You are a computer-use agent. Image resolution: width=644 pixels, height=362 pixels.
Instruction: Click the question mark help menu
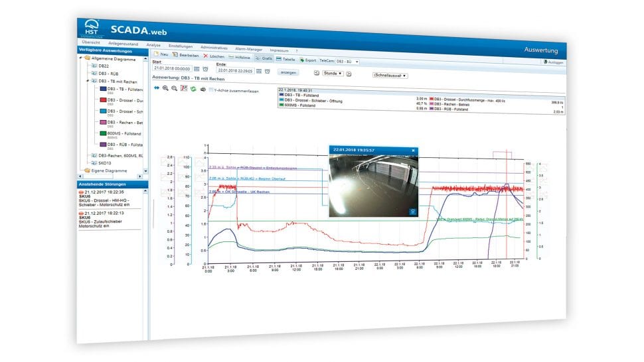pyautogui.click(x=297, y=51)
